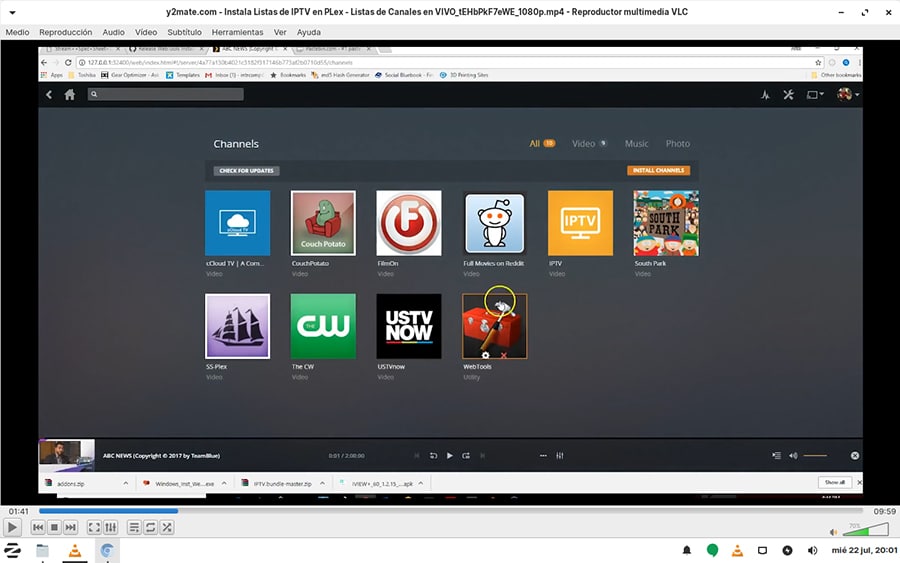Image resolution: width=900 pixels, height=563 pixels.
Task: Open the CouchPotato channel
Action: tap(323, 223)
